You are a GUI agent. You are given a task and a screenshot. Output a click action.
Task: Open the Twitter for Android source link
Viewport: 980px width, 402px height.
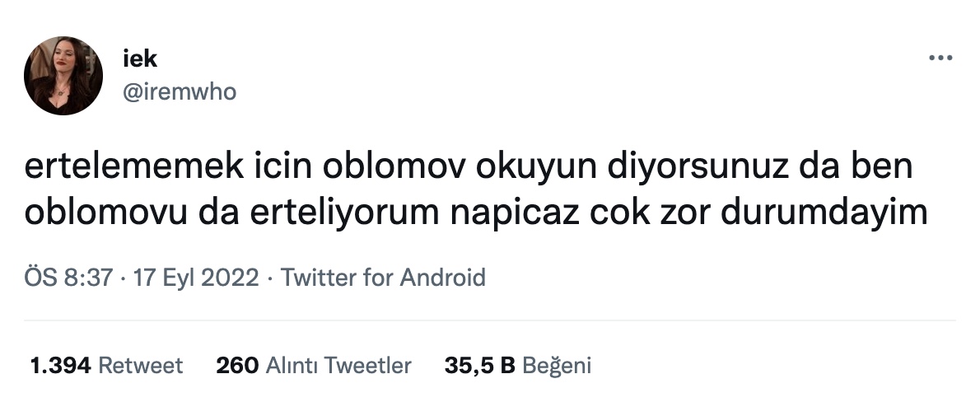pos(382,277)
